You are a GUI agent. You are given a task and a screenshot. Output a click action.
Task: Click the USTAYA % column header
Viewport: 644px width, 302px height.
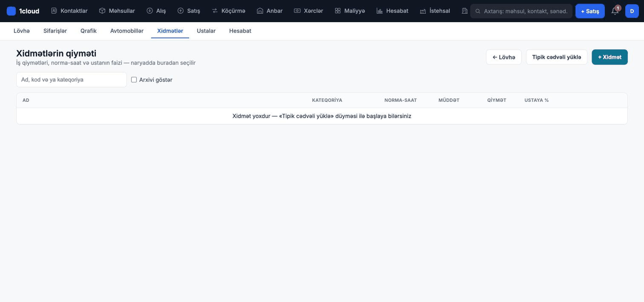point(536,100)
